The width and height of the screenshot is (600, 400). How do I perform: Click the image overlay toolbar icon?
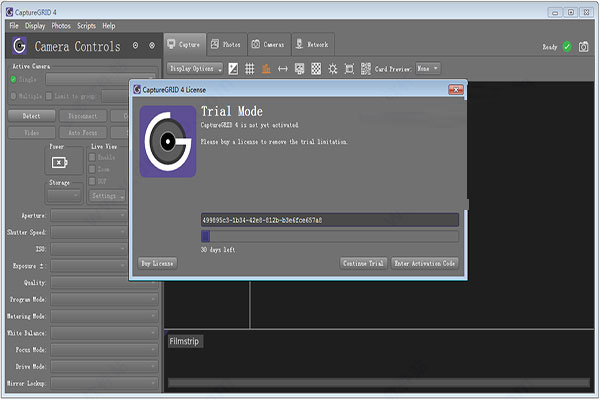point(299,69)
